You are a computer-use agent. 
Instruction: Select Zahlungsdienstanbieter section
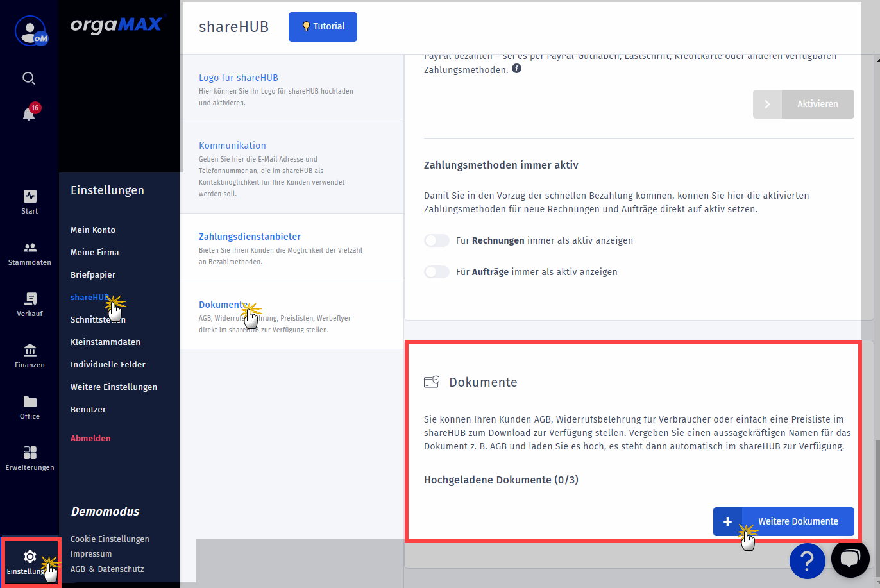[292, 248]
